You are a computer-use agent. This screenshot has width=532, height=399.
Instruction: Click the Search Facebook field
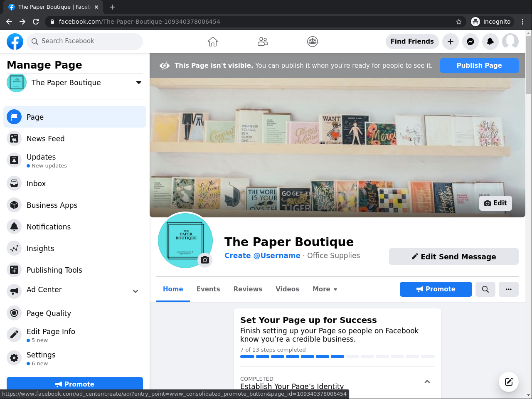pyautogui.click(x=85, y=41)
